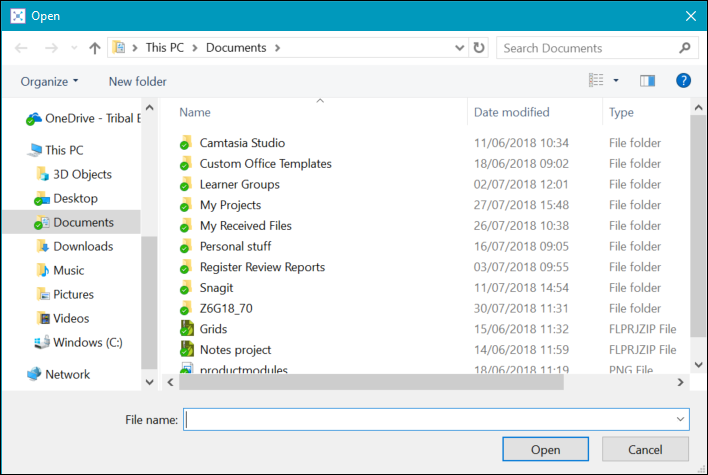Click the Up arrow navigation icon
This screenshot has width=708, height=475.
tap(95, 48)
